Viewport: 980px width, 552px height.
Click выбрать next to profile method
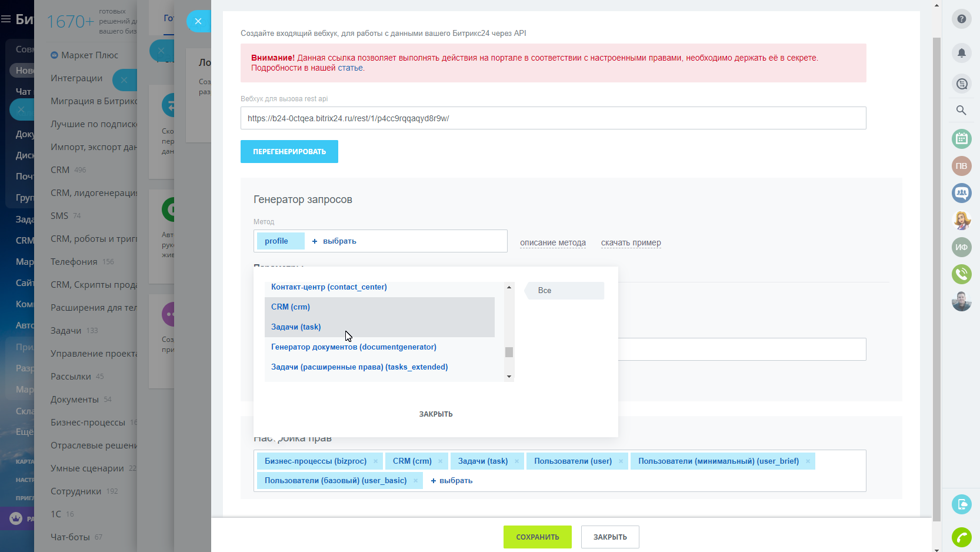click(x=334, y=241)
